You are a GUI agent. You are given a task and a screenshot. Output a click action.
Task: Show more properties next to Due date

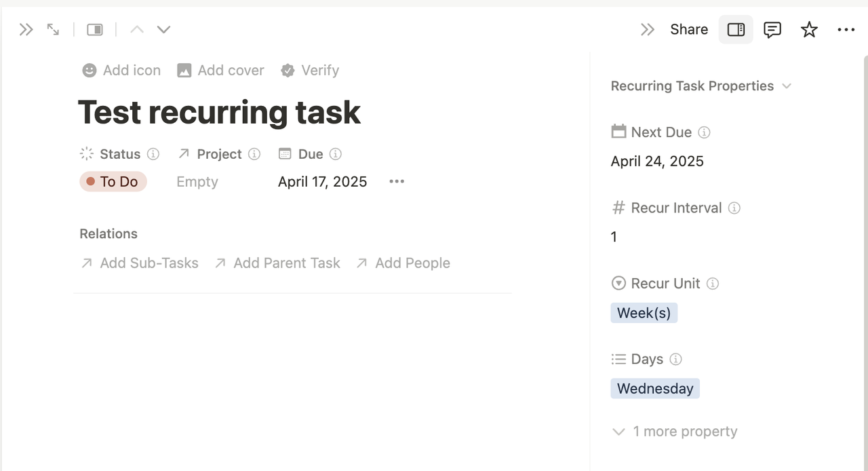click(x=397, y=181)
